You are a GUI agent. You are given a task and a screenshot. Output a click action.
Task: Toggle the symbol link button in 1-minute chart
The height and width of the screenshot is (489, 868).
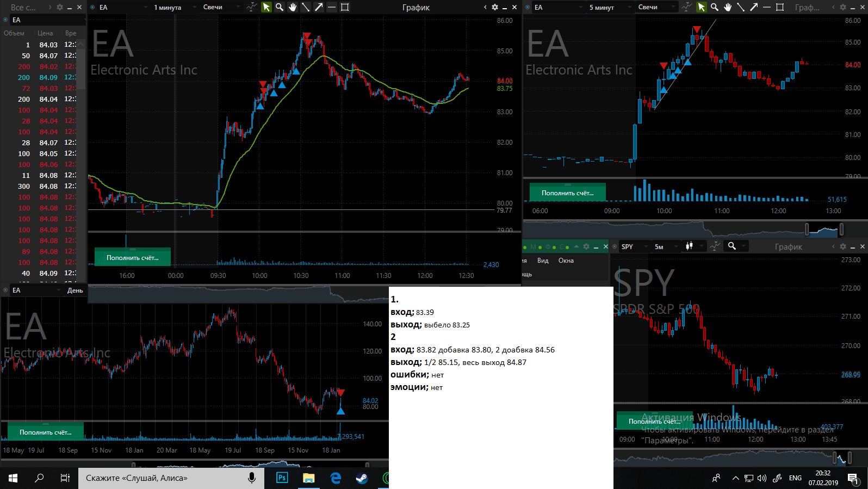point(92,7)
